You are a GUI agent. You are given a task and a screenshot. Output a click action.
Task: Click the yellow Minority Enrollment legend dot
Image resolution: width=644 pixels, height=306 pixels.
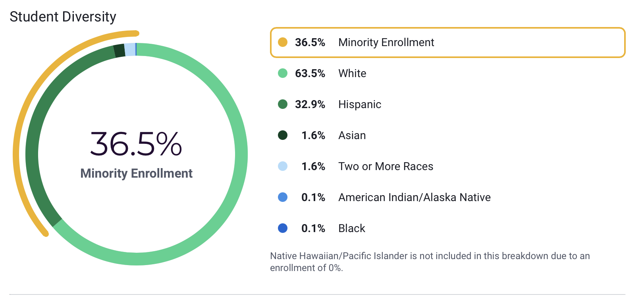(x=283, y=42)
